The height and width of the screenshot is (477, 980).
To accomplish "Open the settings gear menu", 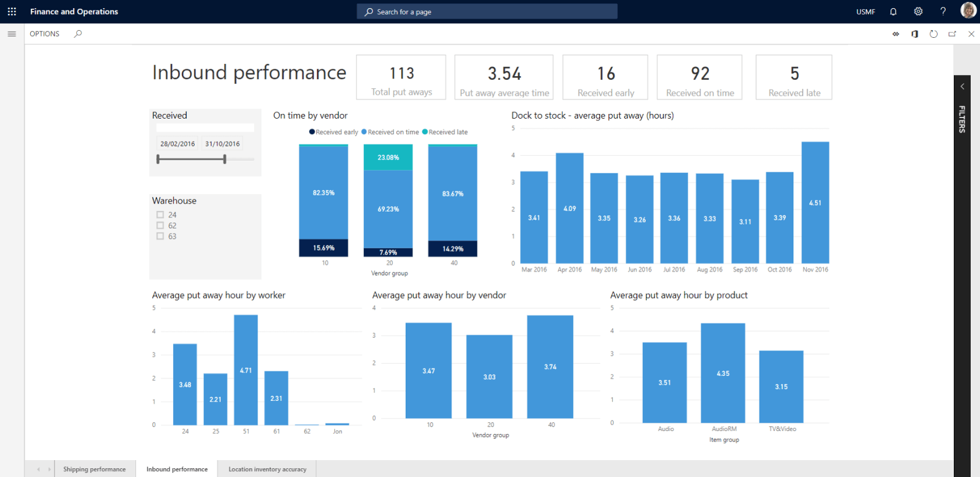I will [918, 12].
